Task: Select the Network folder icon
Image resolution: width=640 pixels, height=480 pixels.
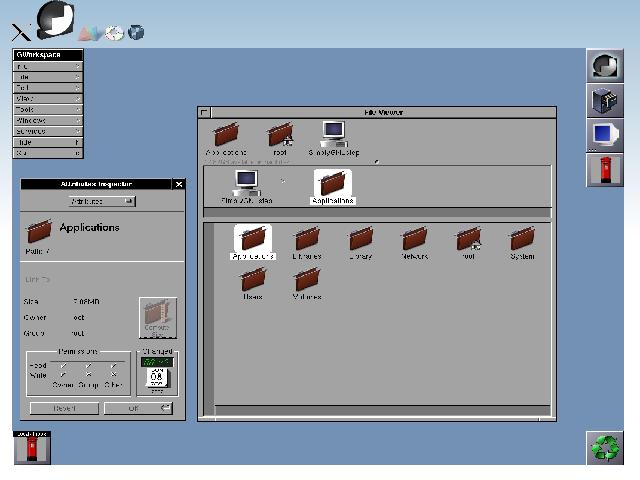Action: click(x=415, y=240)
